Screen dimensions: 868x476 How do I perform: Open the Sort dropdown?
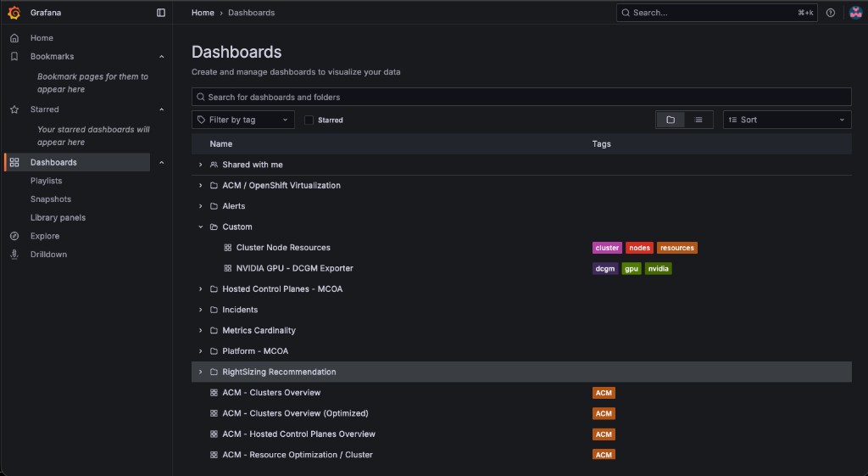click(x=787, y=120)
